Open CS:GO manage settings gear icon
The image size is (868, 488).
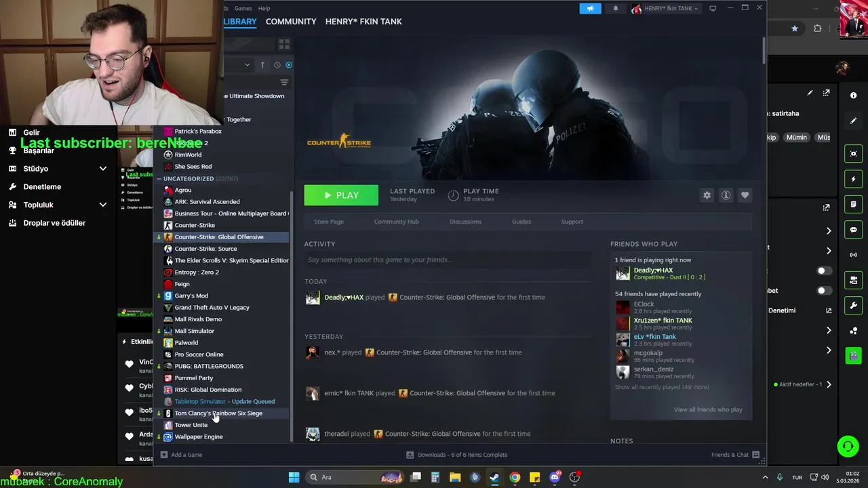(x=707, y=195)
